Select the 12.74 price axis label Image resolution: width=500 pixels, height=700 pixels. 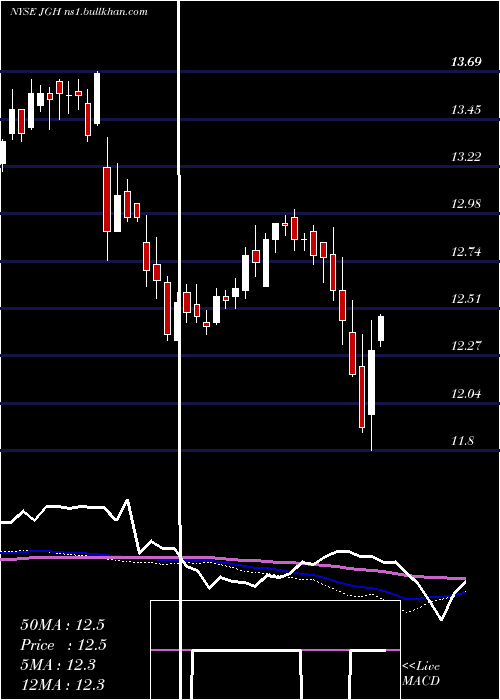click(x=466, y=252)
